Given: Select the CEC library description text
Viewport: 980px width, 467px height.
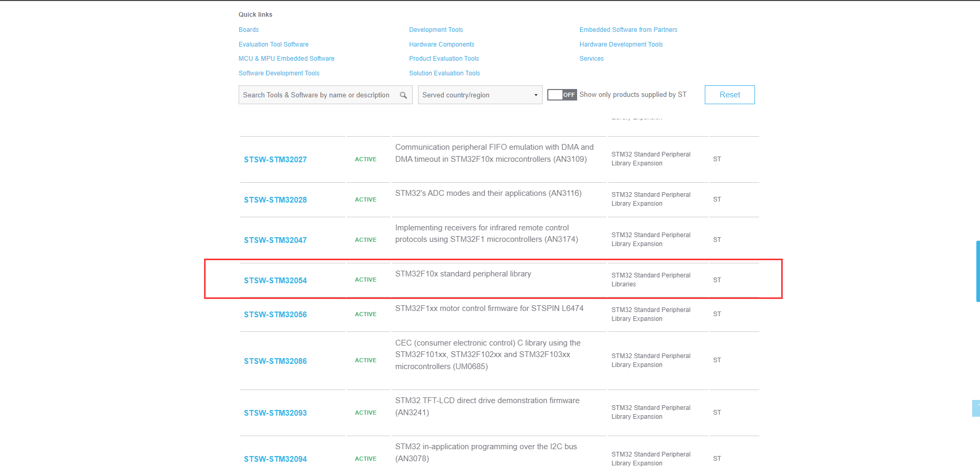Looking at the screenshot, I should 488,354.
